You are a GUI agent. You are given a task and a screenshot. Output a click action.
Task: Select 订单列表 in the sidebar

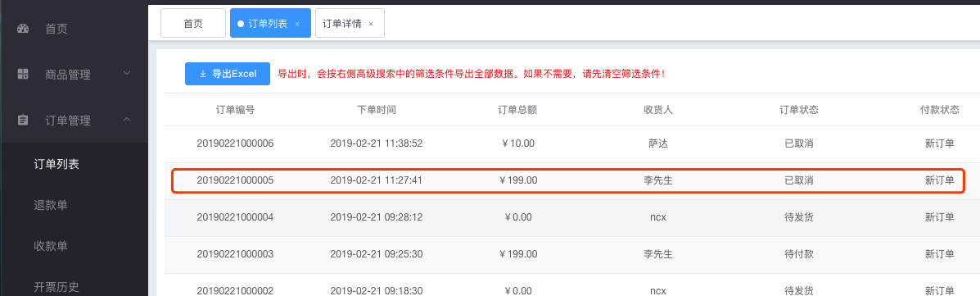pyautogui.click(x=56, y=165)
